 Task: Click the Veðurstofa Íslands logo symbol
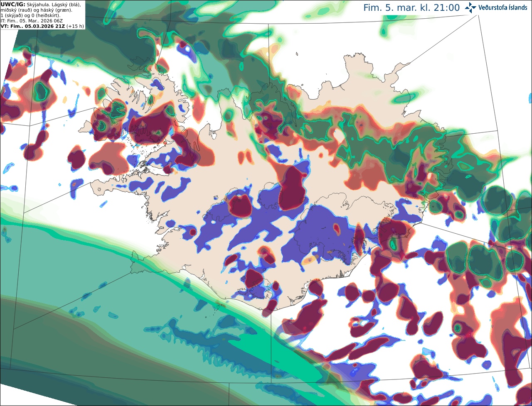[470, 7]
